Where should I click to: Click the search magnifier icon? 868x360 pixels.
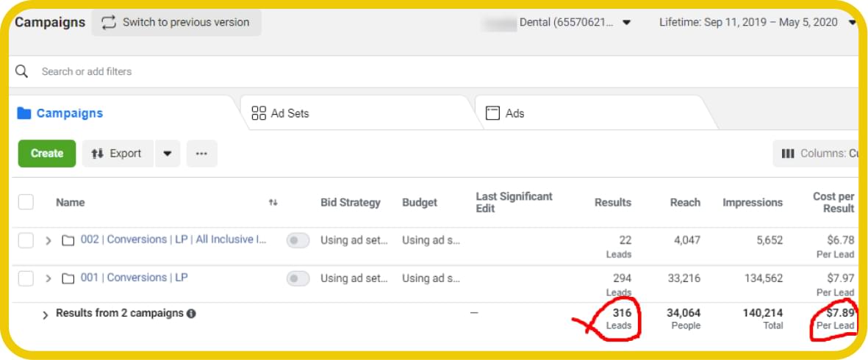(x=22, y=71)
